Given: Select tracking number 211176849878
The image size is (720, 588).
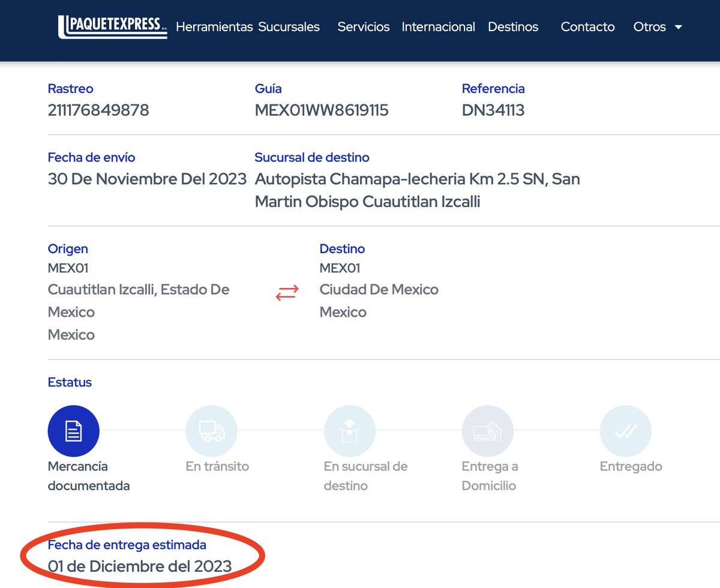Looking at the screenshot, I should click(x=98, y=110).
